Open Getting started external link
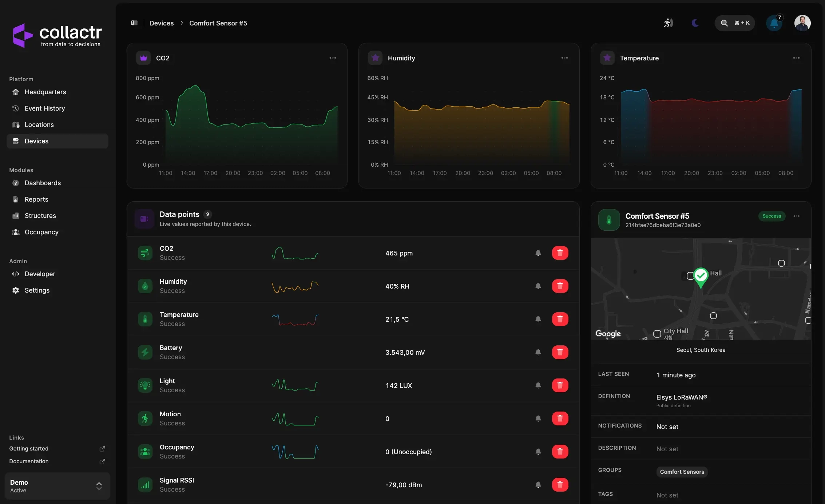This screenshot has width=825, height=504. (x=57, y=449)
